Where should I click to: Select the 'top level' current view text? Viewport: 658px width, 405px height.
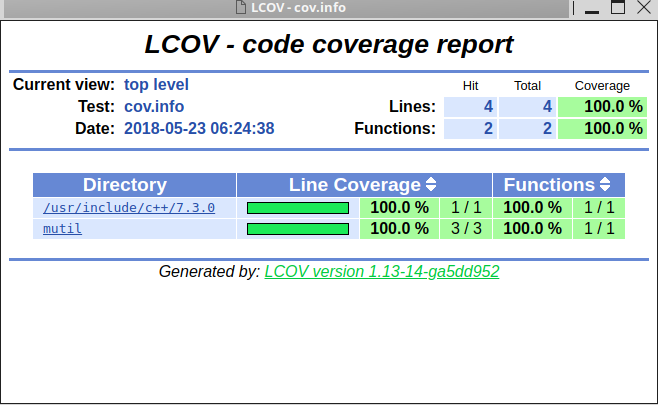[x=156, y=85]
